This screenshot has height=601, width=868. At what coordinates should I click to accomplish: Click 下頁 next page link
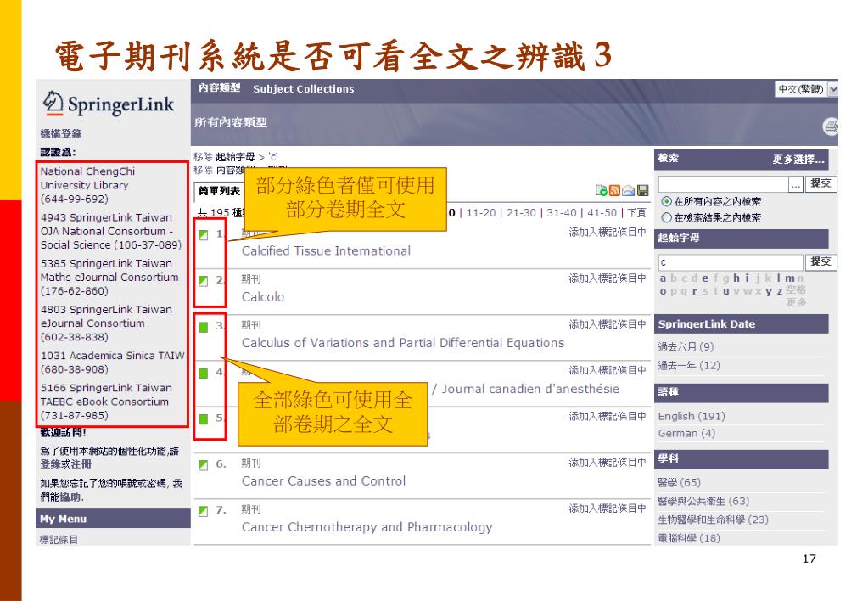(636, 213)
